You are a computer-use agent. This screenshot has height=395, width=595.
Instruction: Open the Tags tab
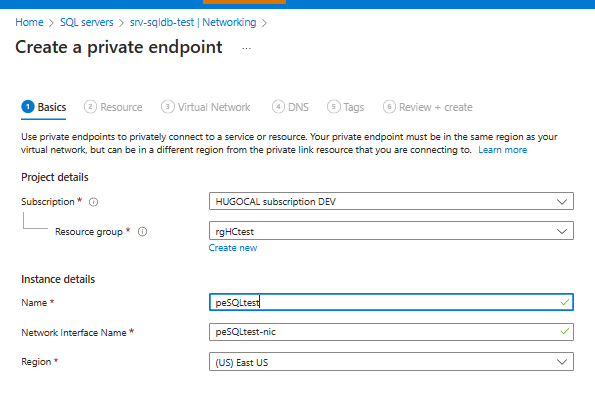point(346,107)
